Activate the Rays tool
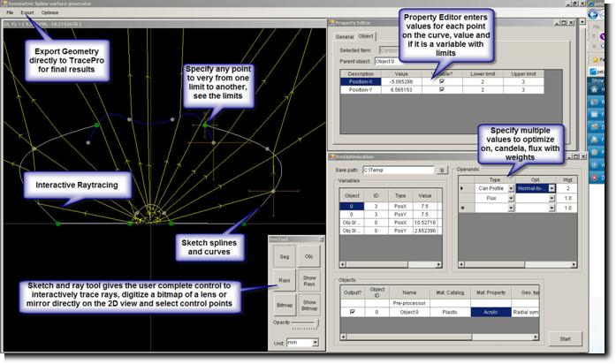 coord(285,281)
